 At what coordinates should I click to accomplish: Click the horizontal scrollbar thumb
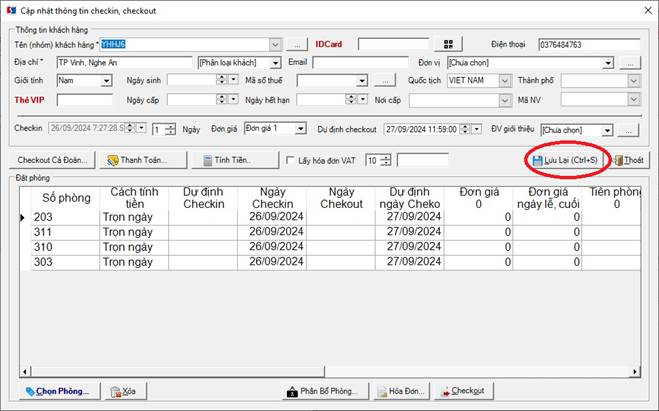point(177,371)
